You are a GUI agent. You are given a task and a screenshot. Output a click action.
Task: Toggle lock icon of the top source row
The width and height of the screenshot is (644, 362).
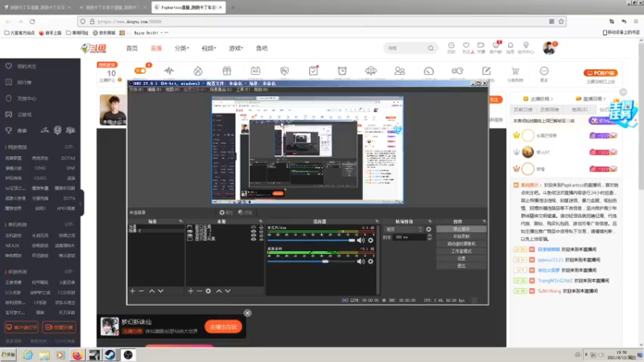pyautogui.click(x=261, y=227)
